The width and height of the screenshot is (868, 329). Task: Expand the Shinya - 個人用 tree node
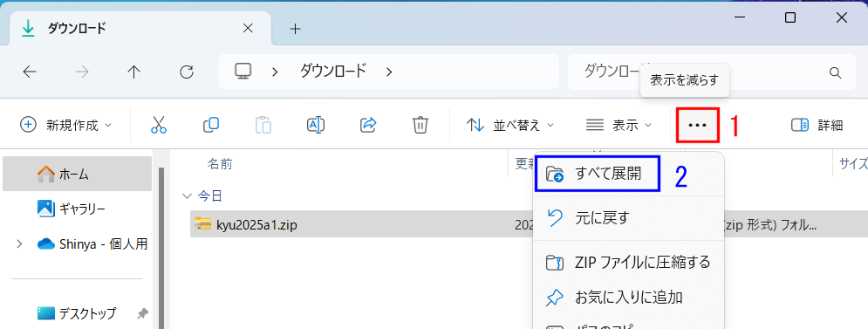[x=19, y=243]
